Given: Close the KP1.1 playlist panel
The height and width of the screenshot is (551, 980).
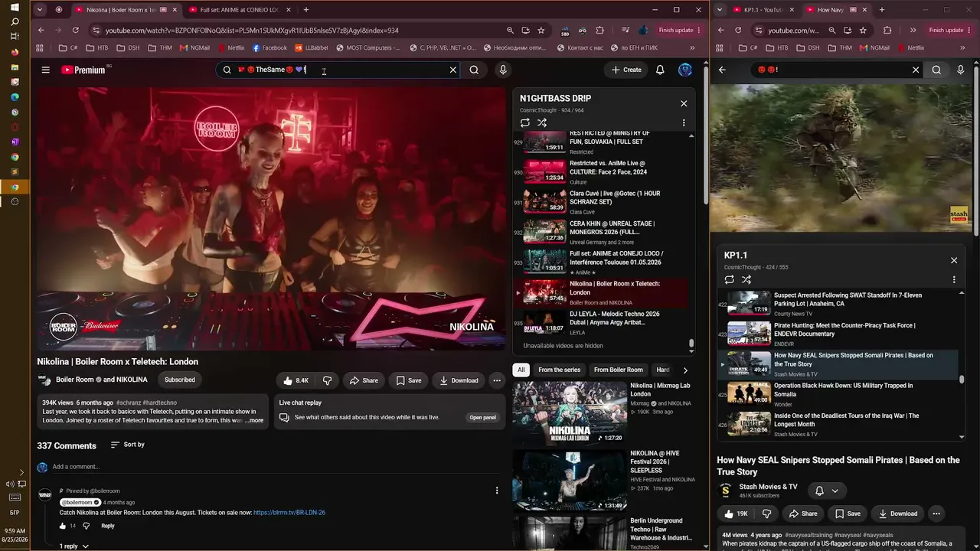Looking at the screenshot, I should click(x=954, y=260).
